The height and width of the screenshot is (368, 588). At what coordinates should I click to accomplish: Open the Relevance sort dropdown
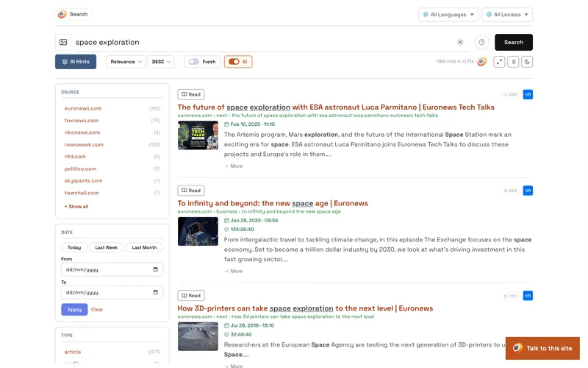[x=126, y=62]
